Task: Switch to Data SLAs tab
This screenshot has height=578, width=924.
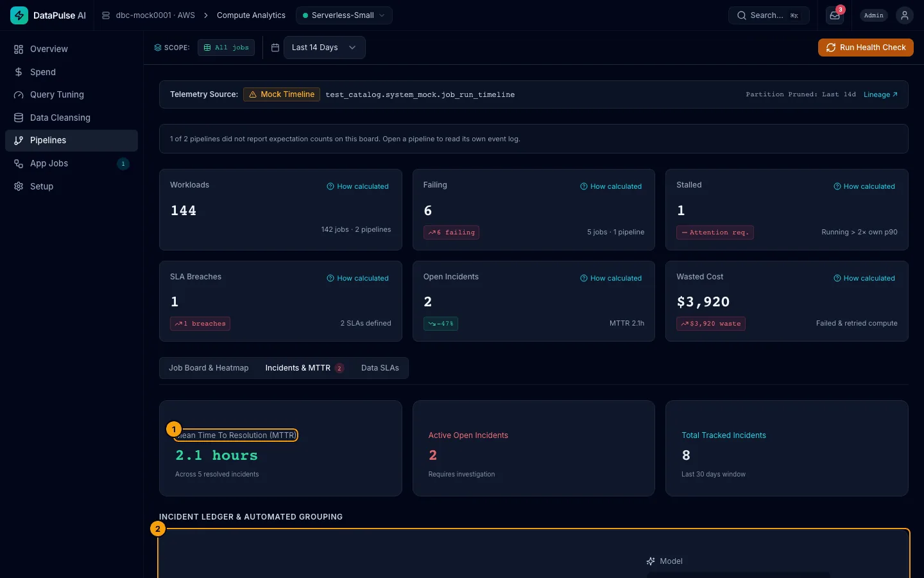Action: point(380,368)
